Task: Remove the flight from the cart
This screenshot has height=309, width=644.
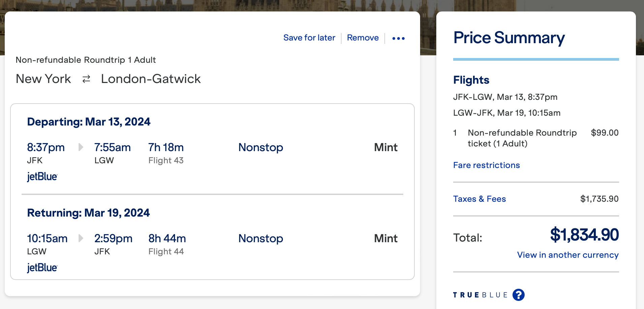Action: [363, 38]
